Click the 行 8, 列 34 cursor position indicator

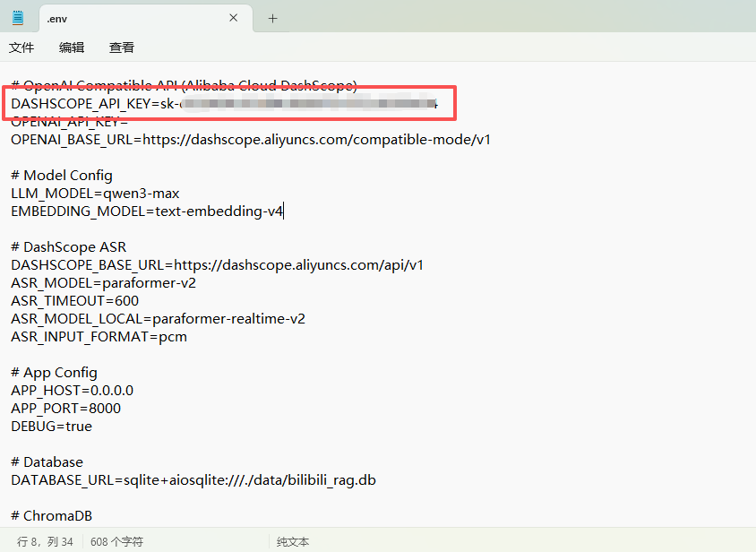point(45,542)
